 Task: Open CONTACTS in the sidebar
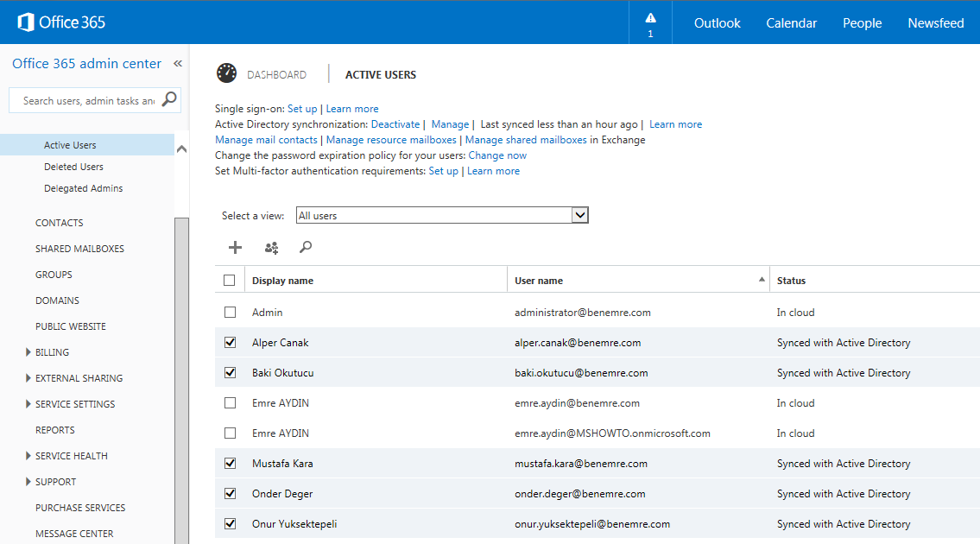[x=60, y=223]
